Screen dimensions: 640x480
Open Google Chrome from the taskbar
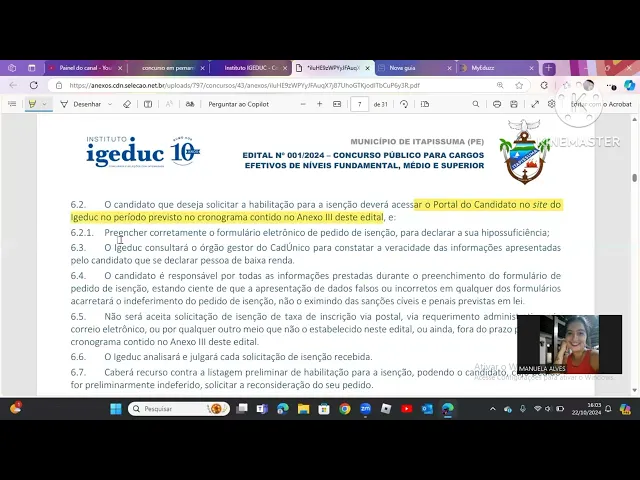click(345, 409)
